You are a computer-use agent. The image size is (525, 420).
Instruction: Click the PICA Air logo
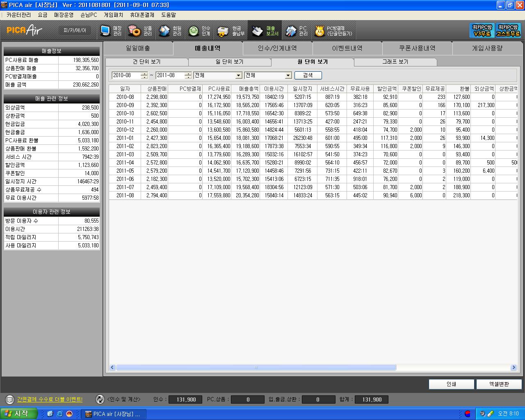pyautogui.click(x=25, y=30)
